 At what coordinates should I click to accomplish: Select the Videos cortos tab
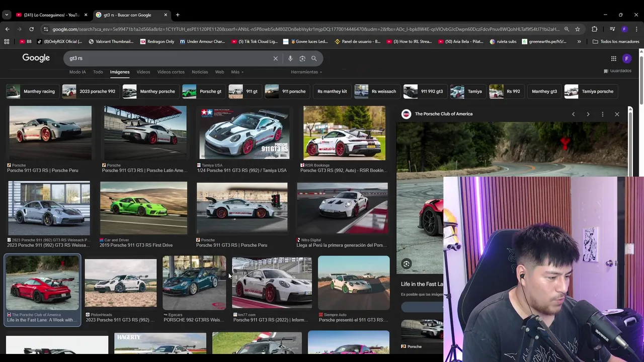pyautogui.click(x=171, y=72)
